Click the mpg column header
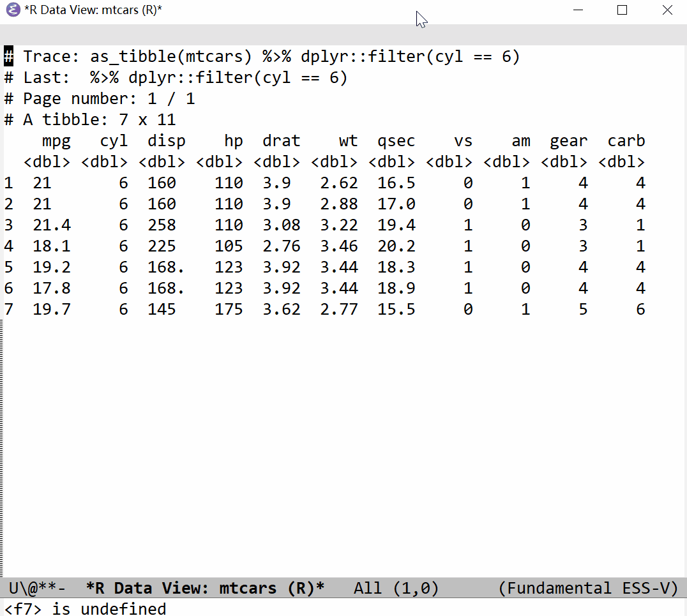This screenshot has height=616, width=687. coord(56,141)
